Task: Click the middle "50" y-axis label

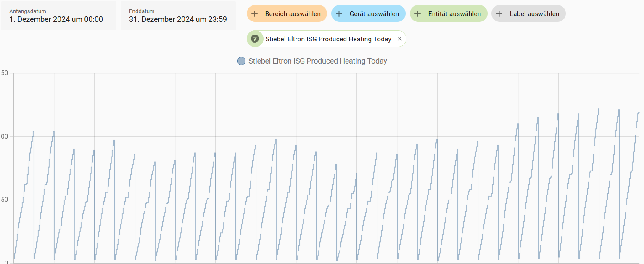Action: click(4, 200)
